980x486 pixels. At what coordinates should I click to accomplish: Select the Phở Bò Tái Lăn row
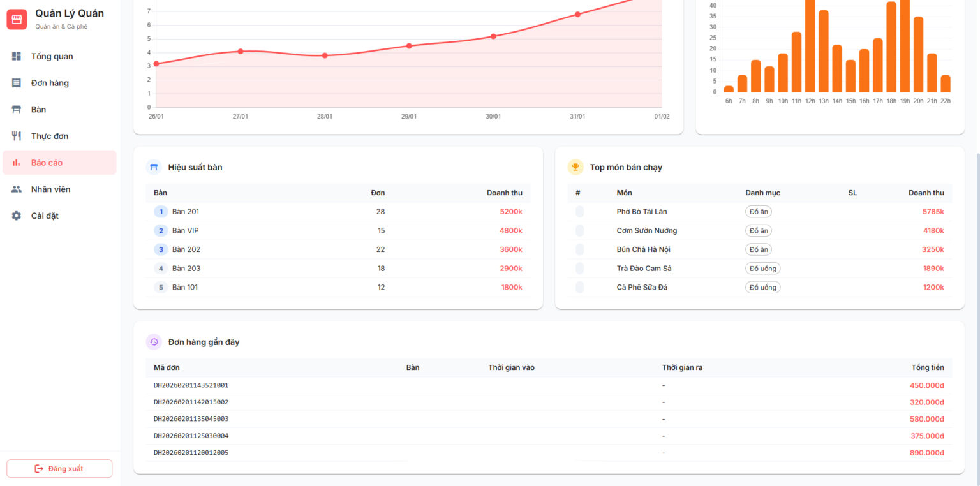click(x=759, y=211)
